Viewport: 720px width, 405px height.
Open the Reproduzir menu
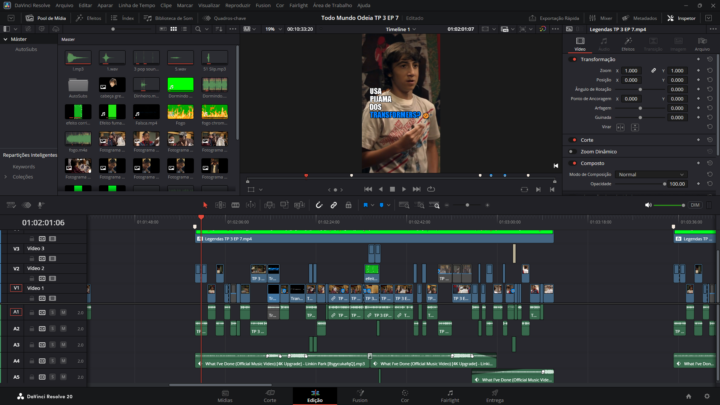237,5
